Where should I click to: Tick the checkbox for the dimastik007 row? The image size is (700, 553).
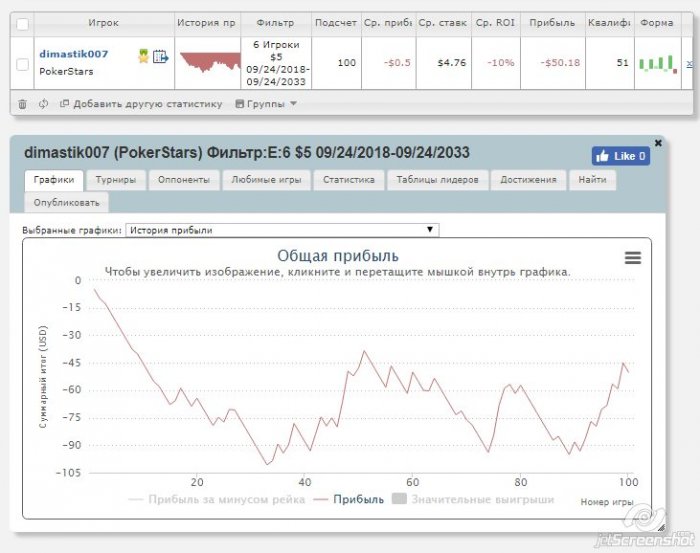tap(22, 64)
